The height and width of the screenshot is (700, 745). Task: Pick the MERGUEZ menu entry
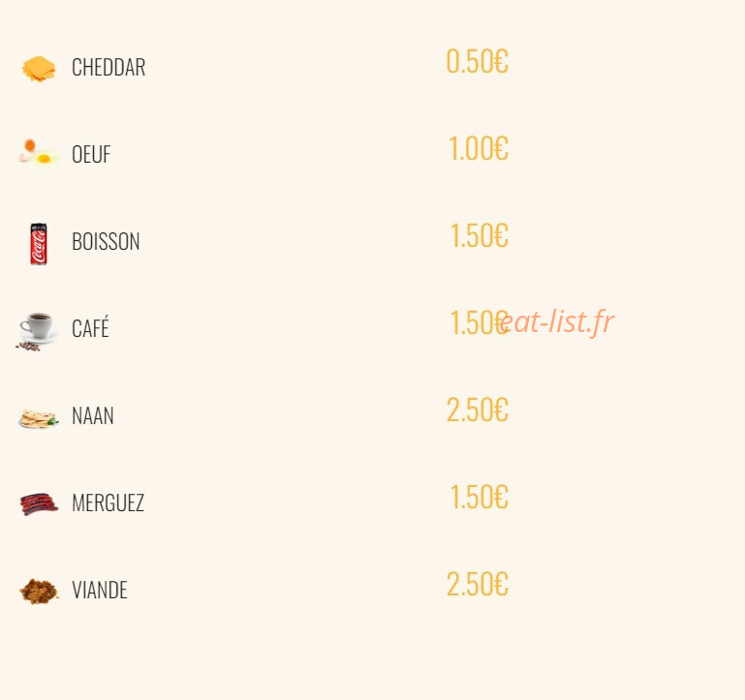click(108, 502)
